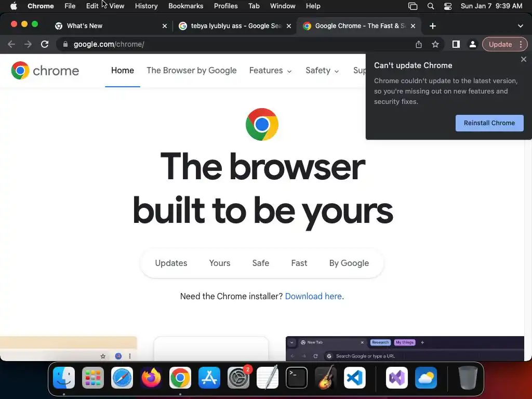Viewport: 532px width, 399px height.
Task: Share this page using the share icon
Action: (419, 44)
